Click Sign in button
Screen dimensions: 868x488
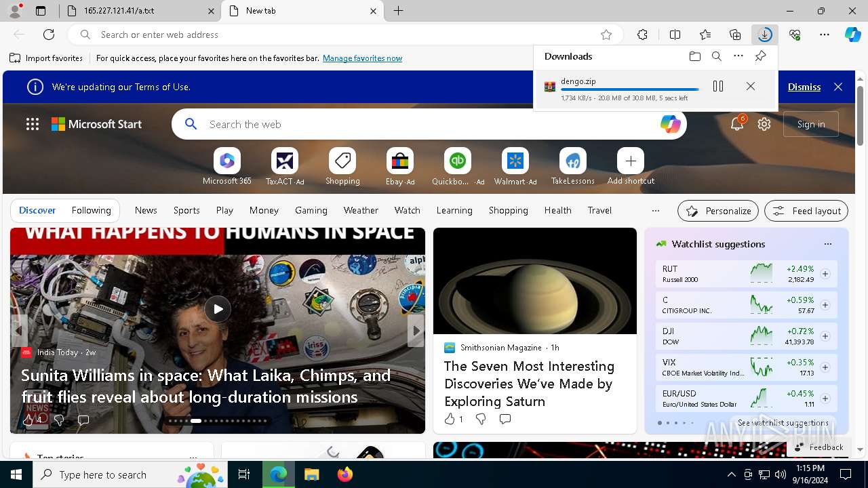(811, 124)
